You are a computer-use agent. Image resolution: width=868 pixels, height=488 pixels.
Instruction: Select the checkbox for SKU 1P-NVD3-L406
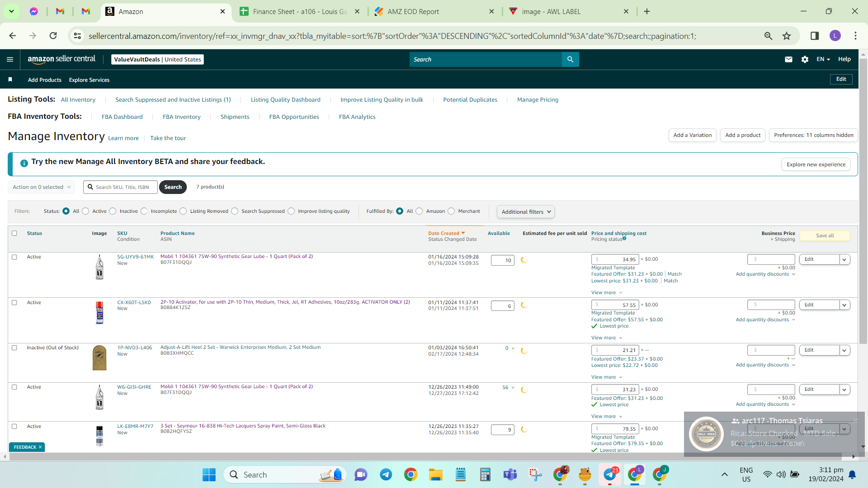(14, 348)
